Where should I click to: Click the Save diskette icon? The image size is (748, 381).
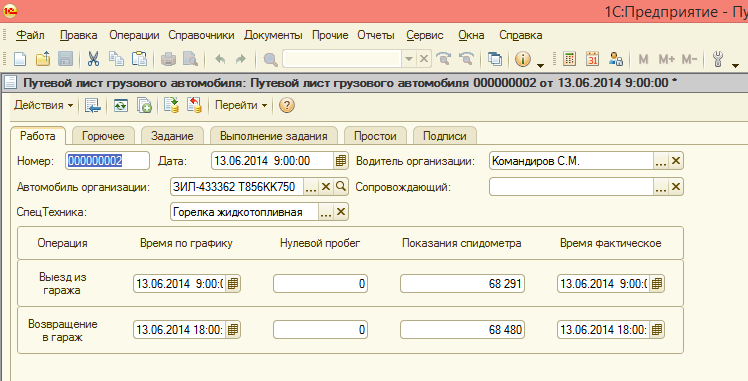pos(65,59)
